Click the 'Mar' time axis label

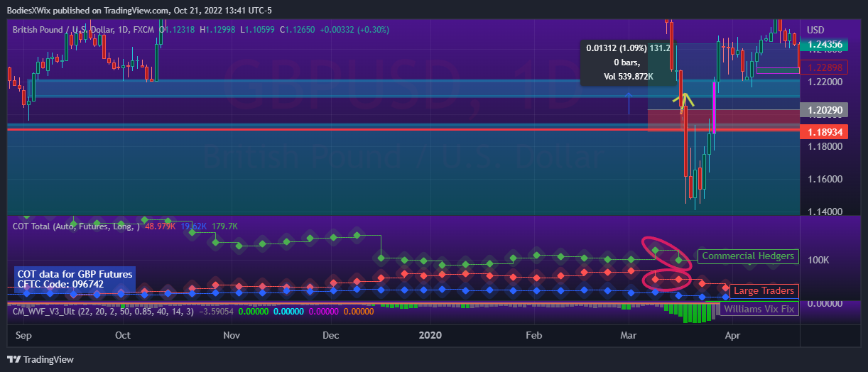tap(629, 334)
